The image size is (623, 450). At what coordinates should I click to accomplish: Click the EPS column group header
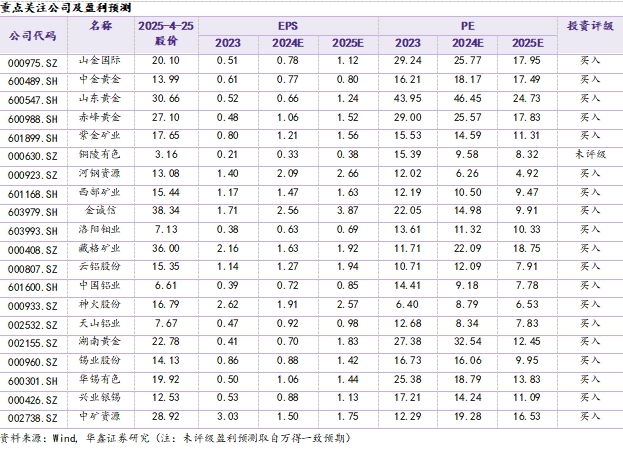pos(288,26)
